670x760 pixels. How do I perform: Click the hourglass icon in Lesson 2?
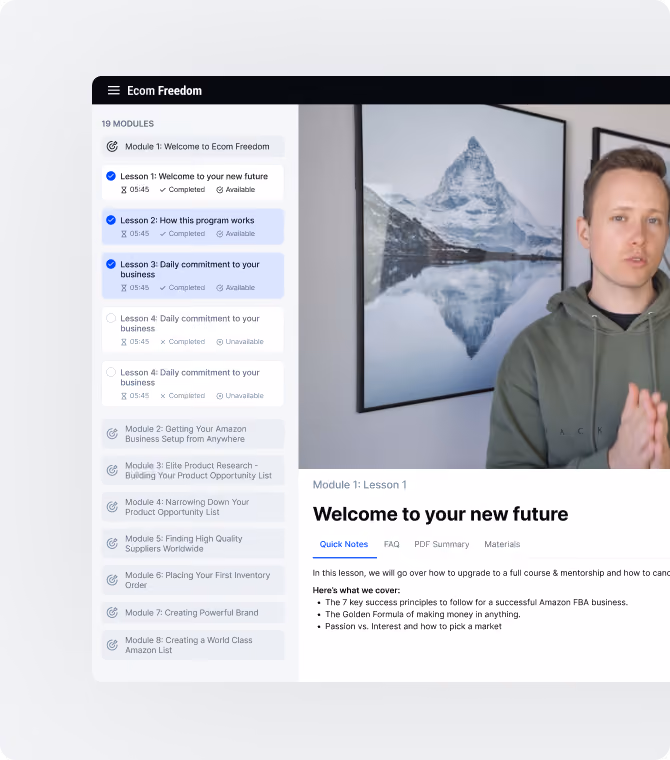tap(124, 234)
